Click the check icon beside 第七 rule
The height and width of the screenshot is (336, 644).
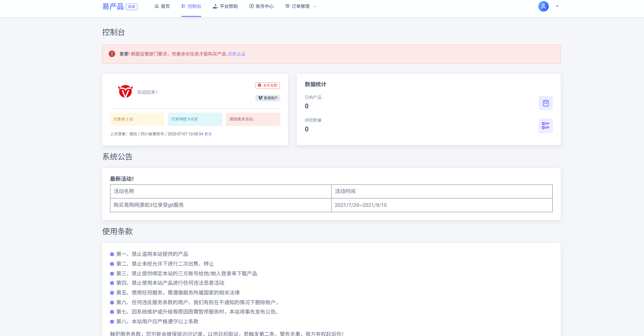[112, 312]
